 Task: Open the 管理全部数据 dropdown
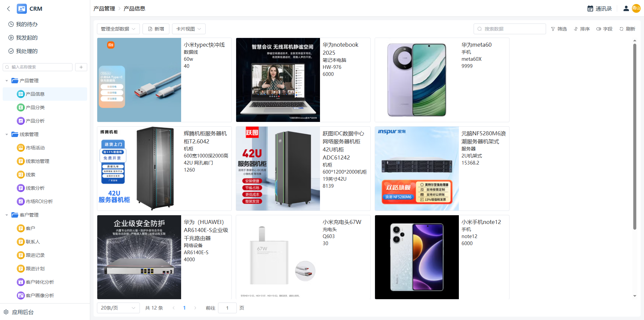click(118, 29)
